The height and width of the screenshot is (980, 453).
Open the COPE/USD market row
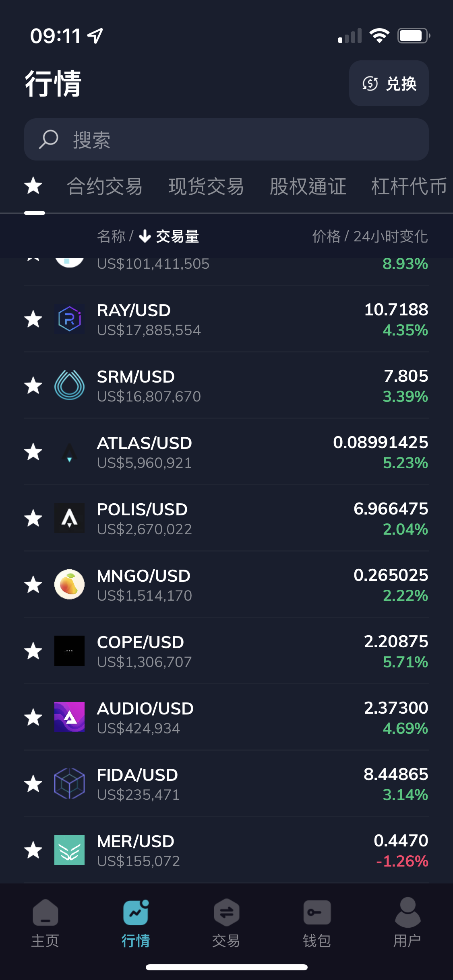226,651
